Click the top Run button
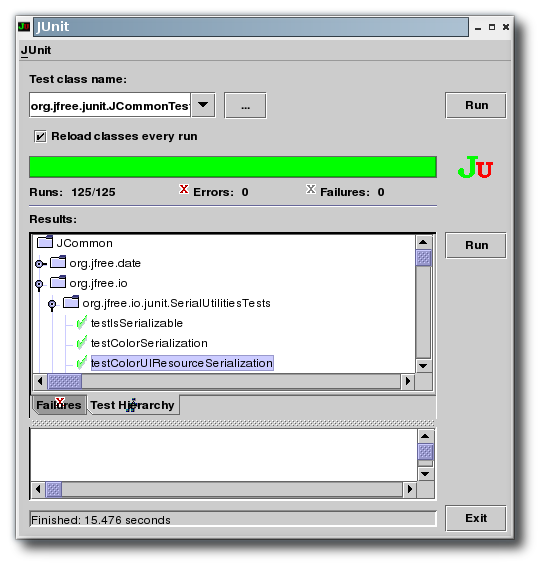Screen dimensions: 546x571 [476, 105]
